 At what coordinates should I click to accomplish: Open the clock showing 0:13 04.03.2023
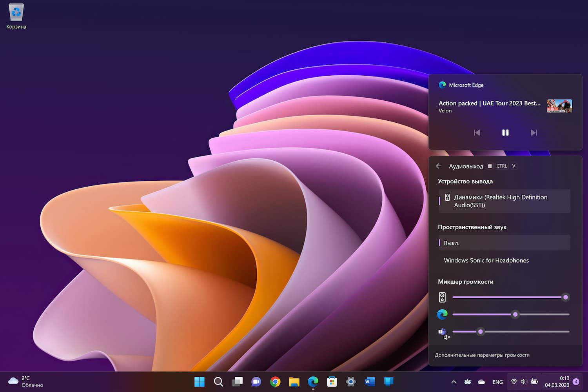click(557, 381)
